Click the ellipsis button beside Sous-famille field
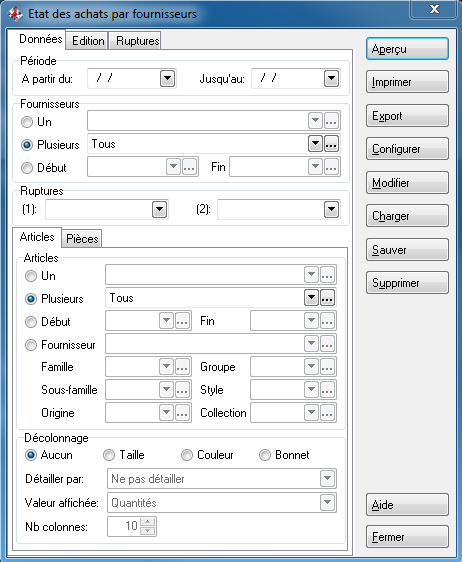Viewport: 462px width, 562px height. [182, 390]
